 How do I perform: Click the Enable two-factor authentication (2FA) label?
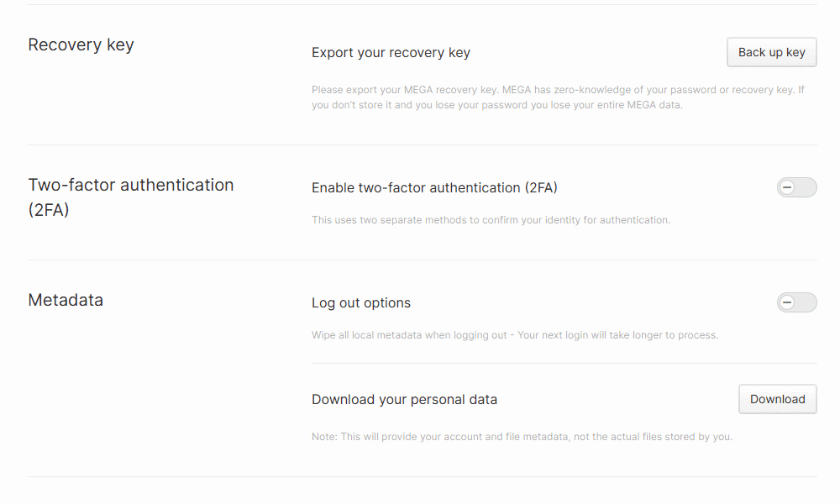434,187
